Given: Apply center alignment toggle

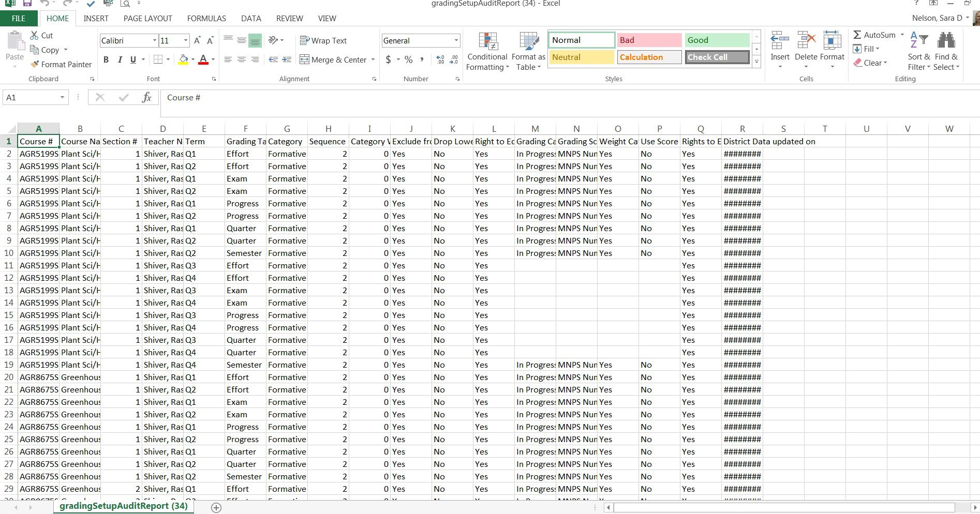Looking at the screenshot, I should tap(241, 59).
